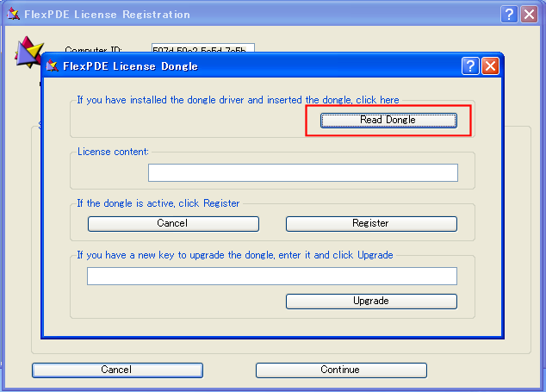This screenshot has height=392, width=546.
Task: Click the large FlexPDE logo beside Computer ID
Action: pyautogui.click(x=28, y=50)
